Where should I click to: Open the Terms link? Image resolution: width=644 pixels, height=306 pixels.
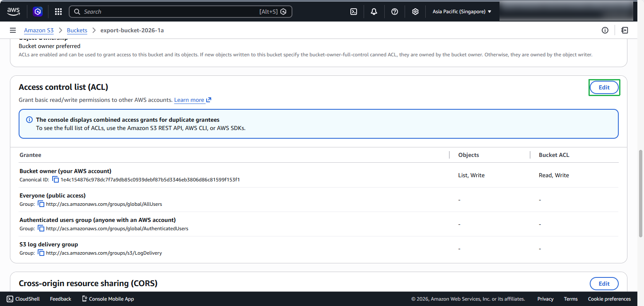tap(571, 299)
